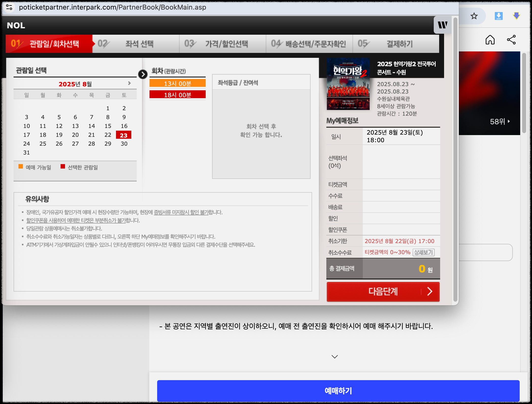Click the black circular arrow next to 회차
The width and height of the screenshot is (532, 404).
pyautogui.click(x=143, y=74)
